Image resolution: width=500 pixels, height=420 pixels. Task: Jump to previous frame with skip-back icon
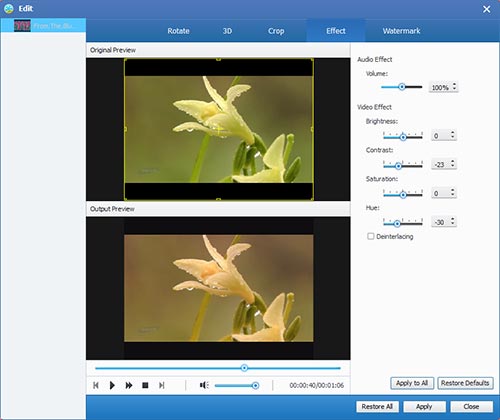coord(96,385)
